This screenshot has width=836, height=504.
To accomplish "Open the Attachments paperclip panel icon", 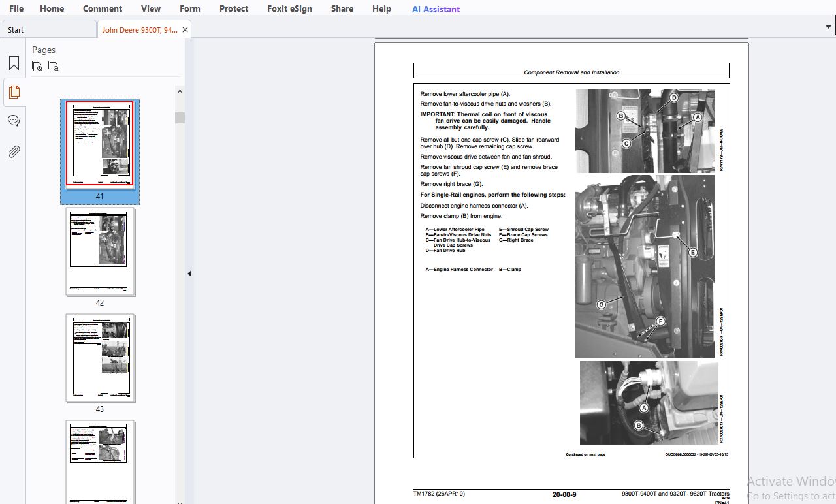I will (x=14, y=151).
